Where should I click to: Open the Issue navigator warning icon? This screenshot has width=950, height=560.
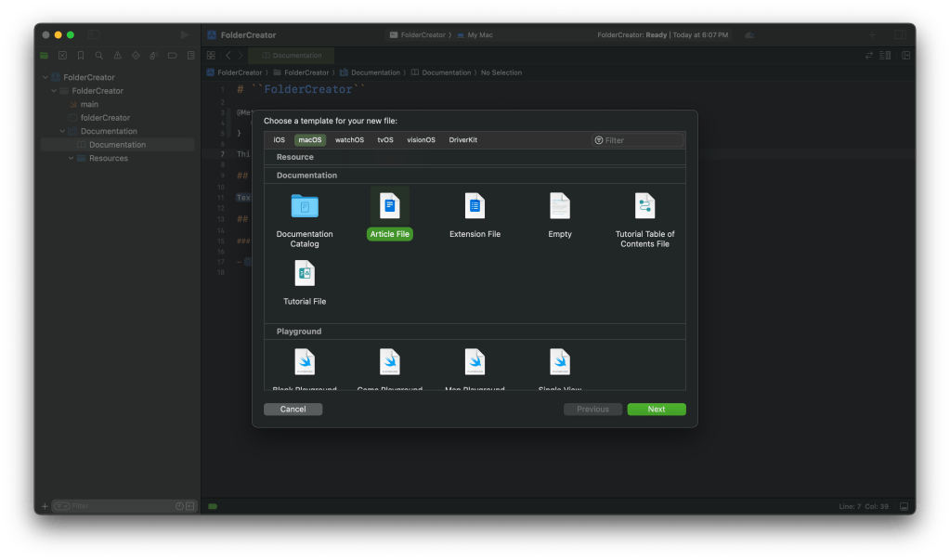118,56
